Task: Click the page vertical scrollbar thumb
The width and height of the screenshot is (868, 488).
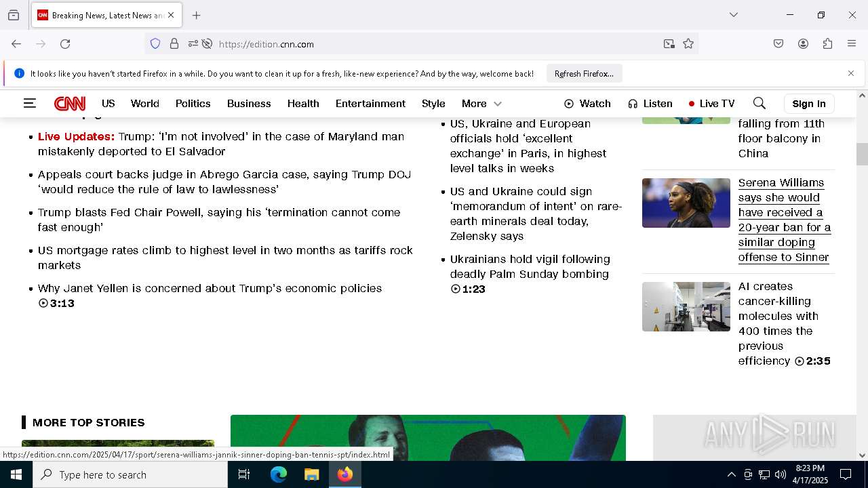Action: click(x=862, y=154)
